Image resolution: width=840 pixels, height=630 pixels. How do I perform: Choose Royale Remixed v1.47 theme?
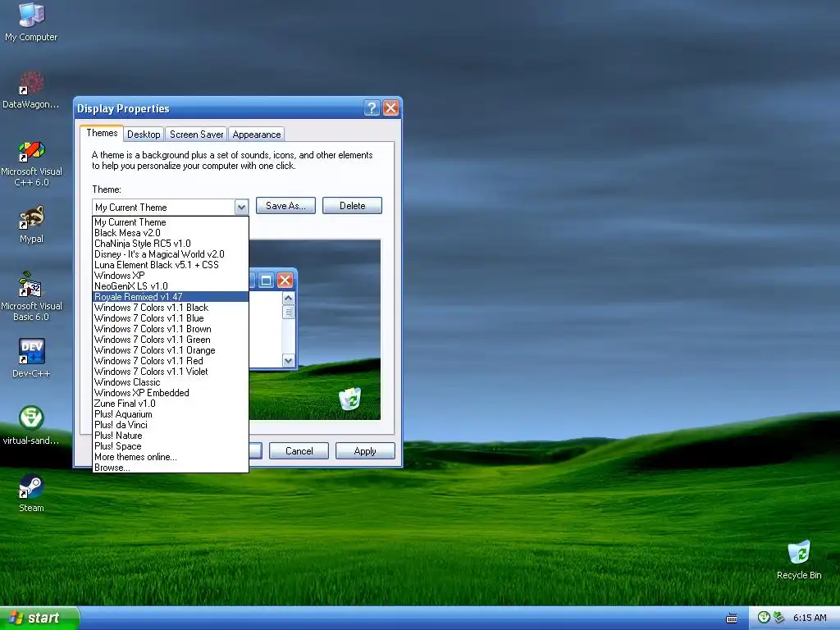[171, 297]
